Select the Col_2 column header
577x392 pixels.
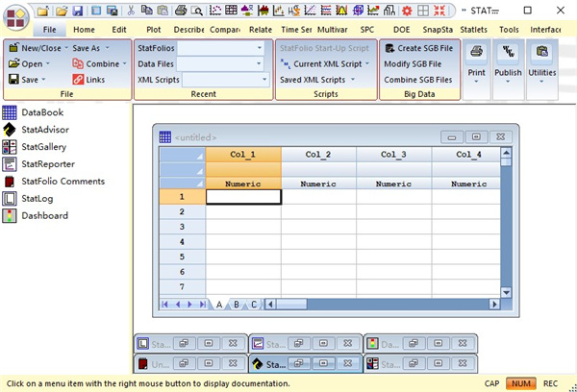(x=318, y=155)
